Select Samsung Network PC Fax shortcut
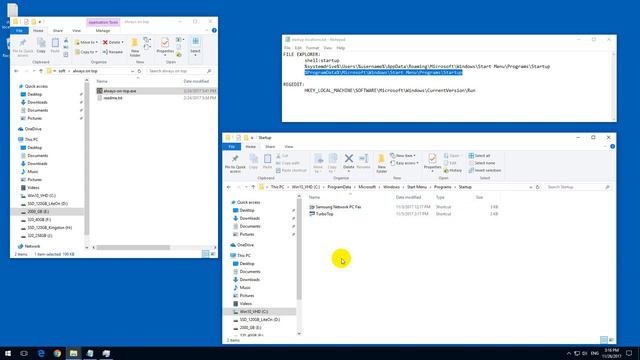This screenshot has width=640, height=360. [338, 207]
